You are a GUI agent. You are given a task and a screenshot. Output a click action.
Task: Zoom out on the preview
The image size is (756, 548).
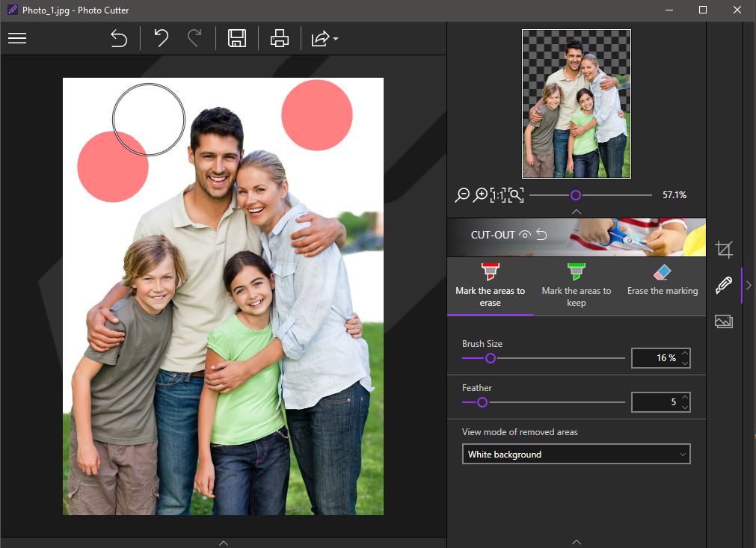pos(462,194)
